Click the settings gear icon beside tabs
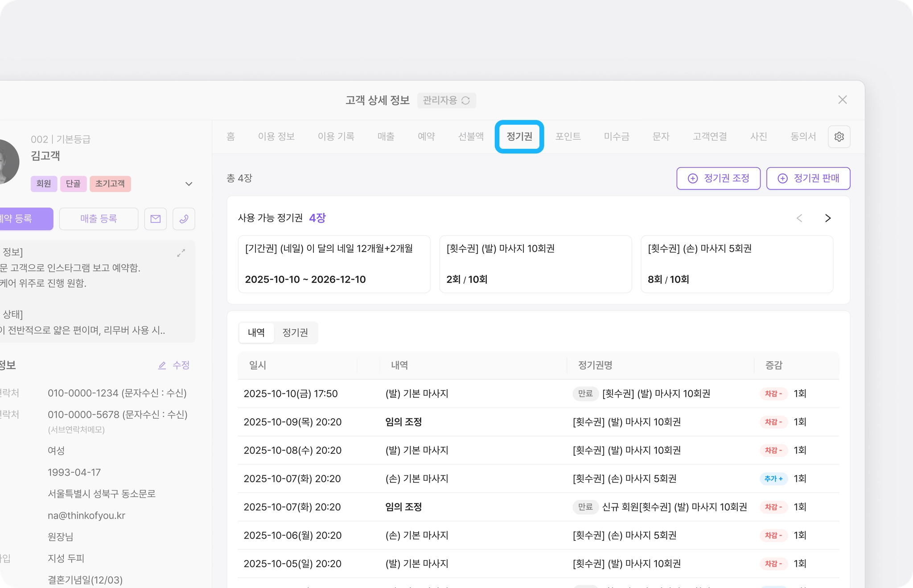913x588 pixels. [x=839, y=137]
